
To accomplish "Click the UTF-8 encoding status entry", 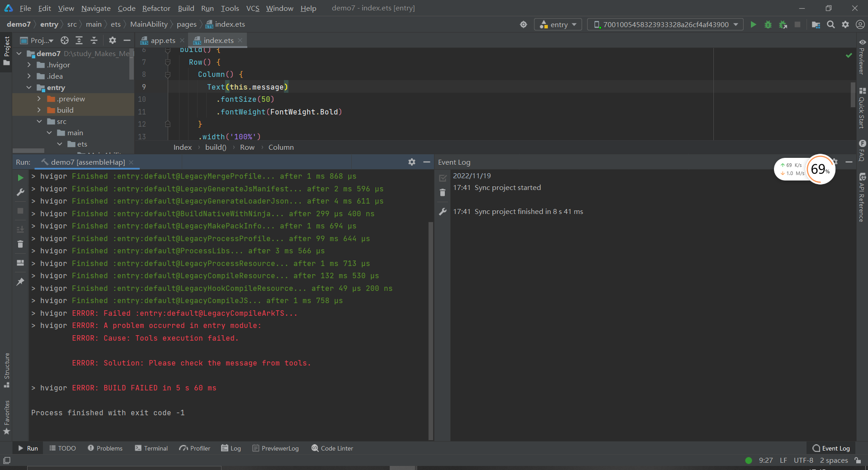I will [803, 461].
